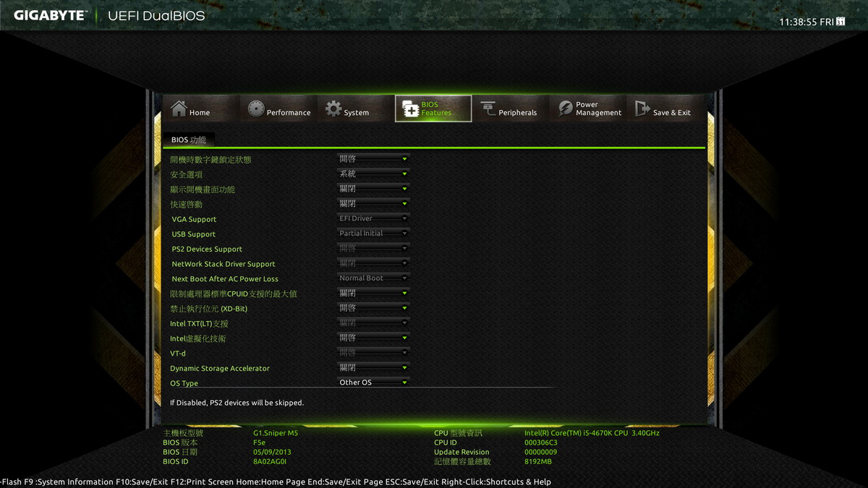Image resolution: width=868 pixels, height=488 pixels.
Task: Select the Intel虛擬化技術 label
Action: [198, 338]
